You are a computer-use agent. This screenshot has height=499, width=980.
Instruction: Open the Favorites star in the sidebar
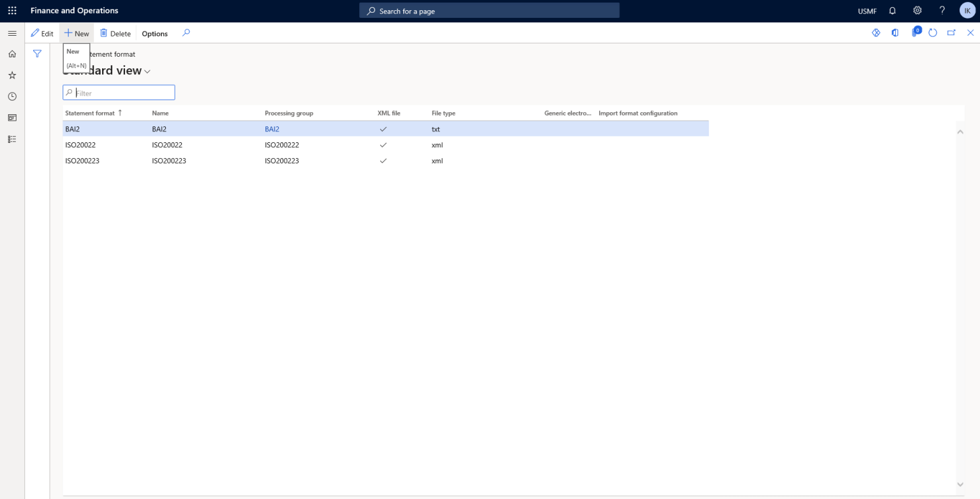[x=11, y=75]
